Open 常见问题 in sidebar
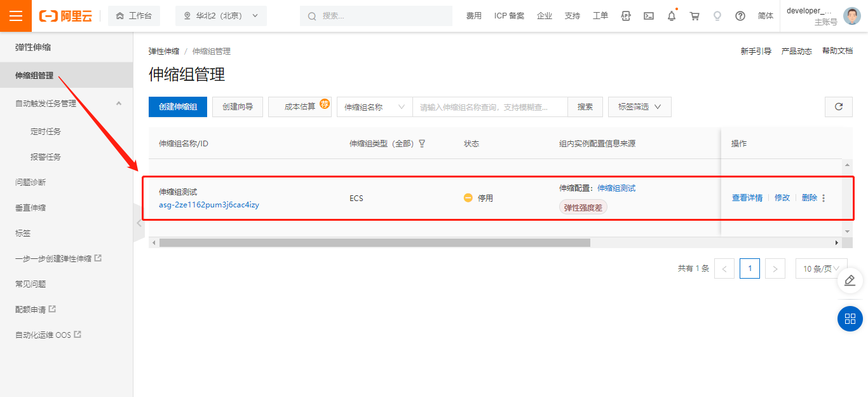This screenshot has width=868, height=397. (x=31, y=284)
